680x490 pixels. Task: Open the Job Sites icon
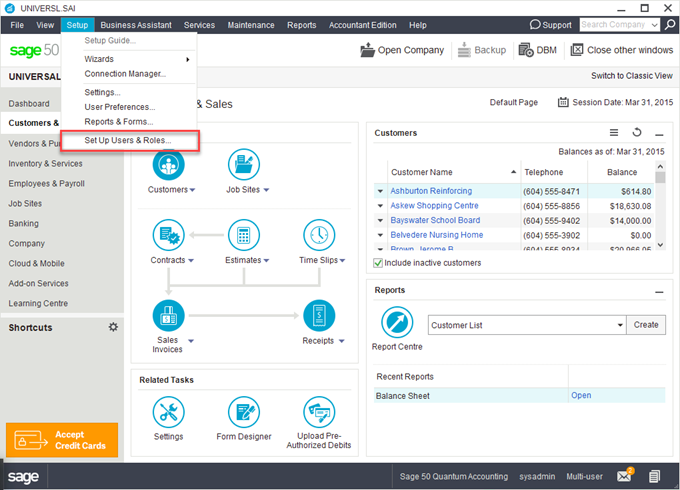pyautogui.click(x=244, y=164)
